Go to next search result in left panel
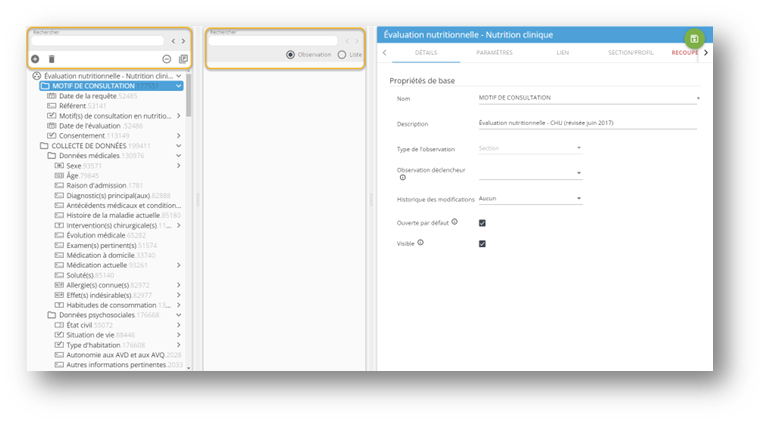The image size is (765, 423). (x=183, y=41)
